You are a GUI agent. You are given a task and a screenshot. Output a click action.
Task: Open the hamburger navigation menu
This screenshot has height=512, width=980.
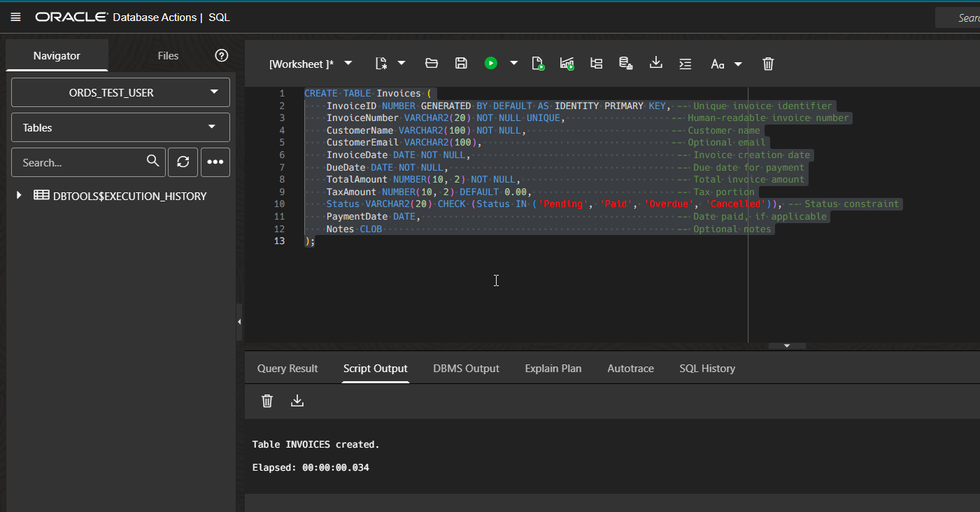[x=15, y=17]
